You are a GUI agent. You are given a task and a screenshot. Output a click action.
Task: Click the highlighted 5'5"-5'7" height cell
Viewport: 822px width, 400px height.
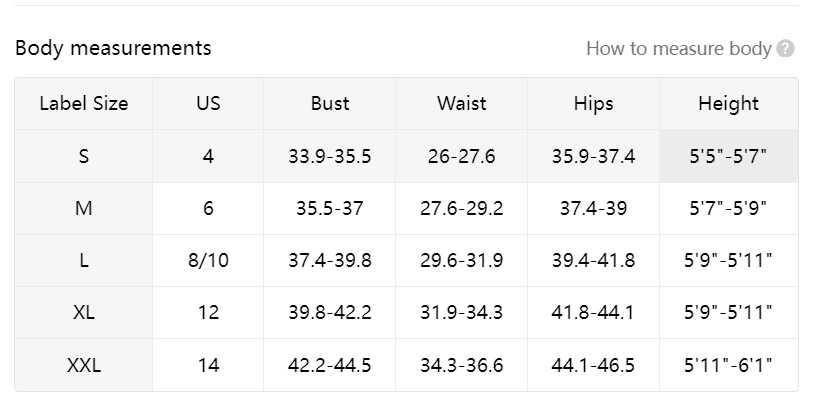(728, 156)
